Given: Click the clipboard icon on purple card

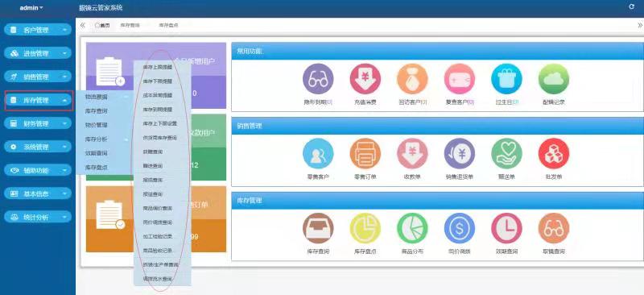Looking at the screenshot, I should pyautogui.click(x=109, y=72).
